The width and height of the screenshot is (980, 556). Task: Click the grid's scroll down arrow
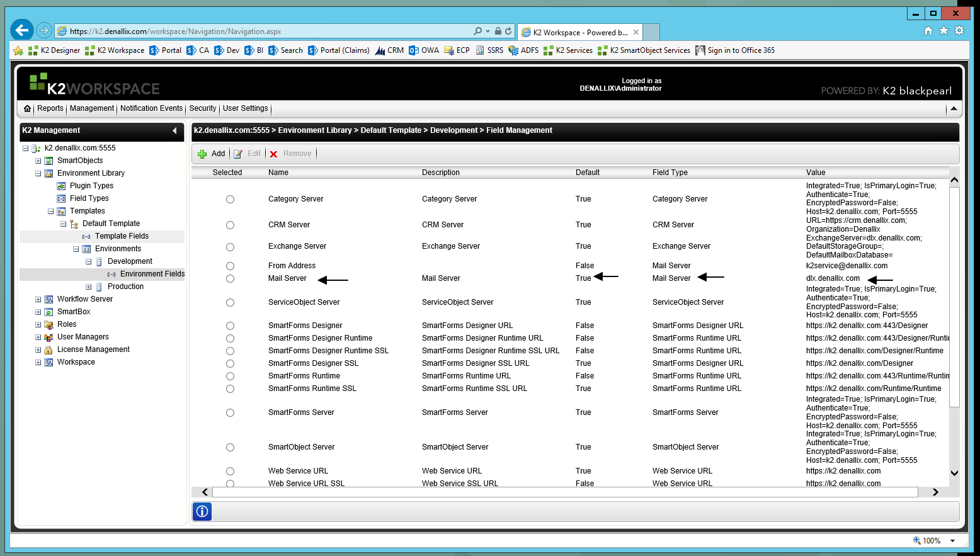(954, 474)
